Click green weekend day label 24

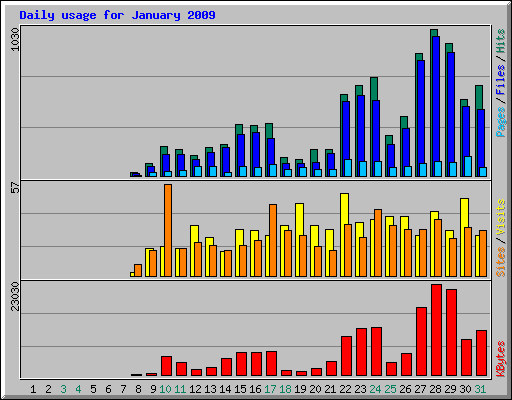tap(375, 389)
